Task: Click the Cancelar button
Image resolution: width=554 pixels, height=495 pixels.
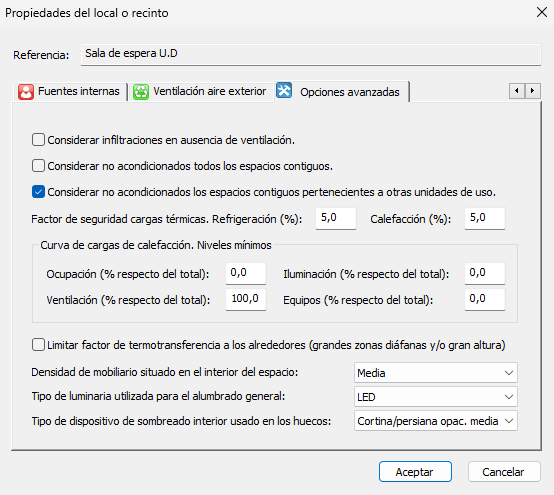Action: coord(504,472)
